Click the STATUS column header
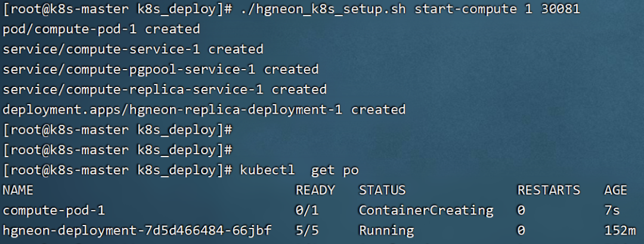Screen dimensions: 644x244 click(x=382, y=190)
